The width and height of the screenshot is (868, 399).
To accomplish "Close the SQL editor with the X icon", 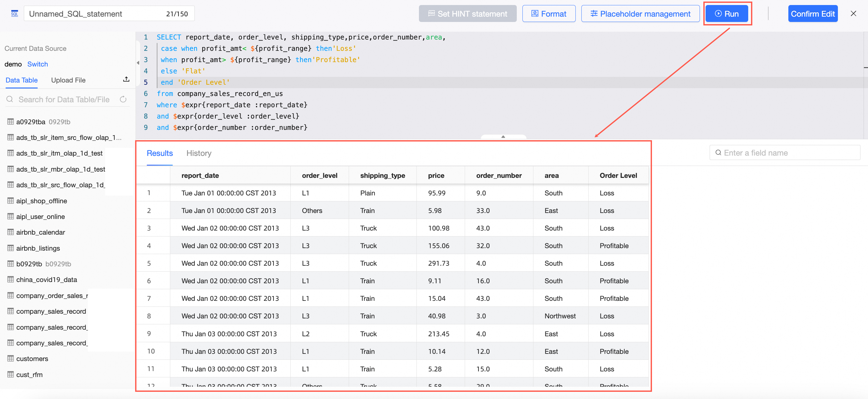I will 853,13.
